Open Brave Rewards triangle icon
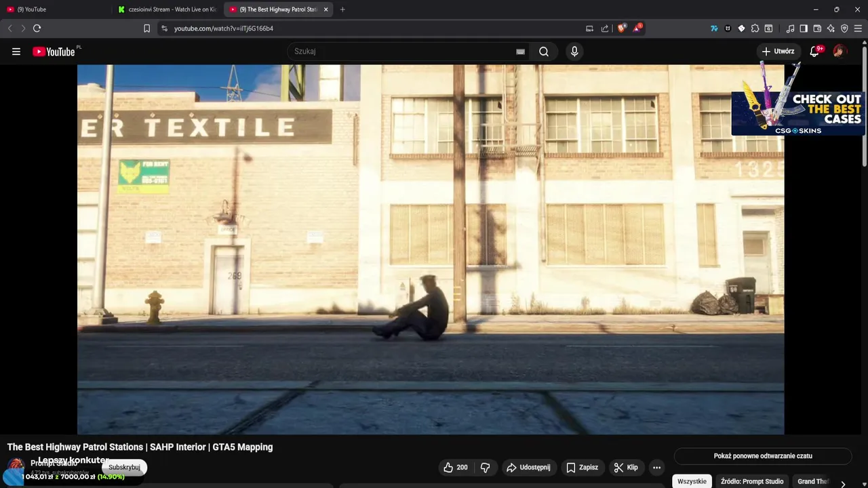The height and width of the screenshot is (488, 868). [637, 28]
